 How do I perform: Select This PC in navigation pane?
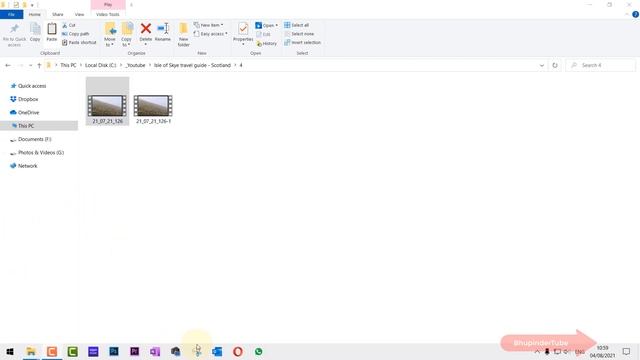(39, 126)
